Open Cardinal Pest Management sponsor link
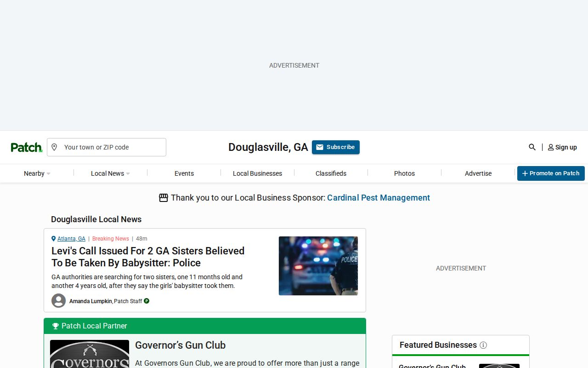Viewport: 588px width, 368px height. click(379, 198)
